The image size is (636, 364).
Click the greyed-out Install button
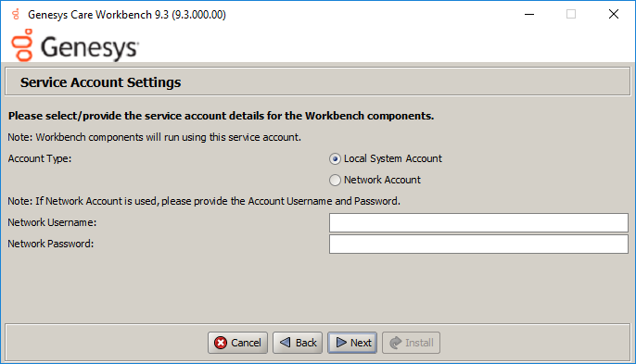click(x=412, y=343)
